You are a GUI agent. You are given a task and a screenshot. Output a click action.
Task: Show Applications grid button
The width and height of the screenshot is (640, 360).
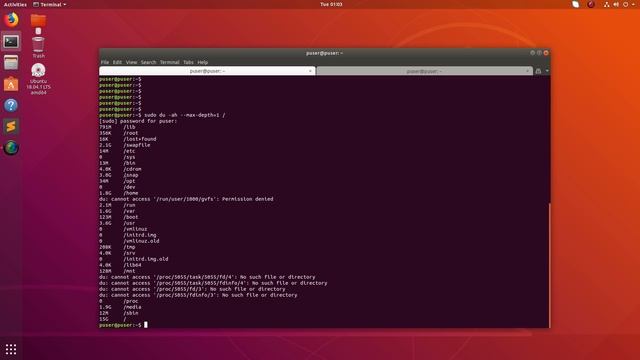coord(11,349)
